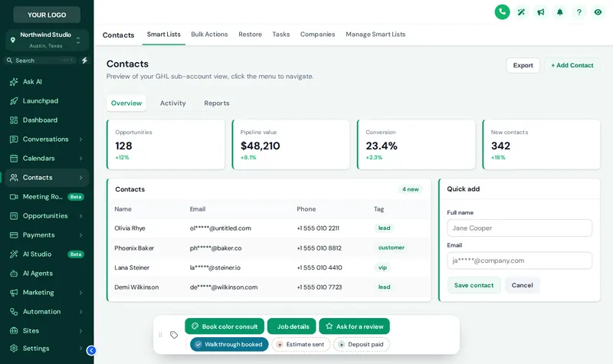Switch to the Smart Lists tab

164,34
